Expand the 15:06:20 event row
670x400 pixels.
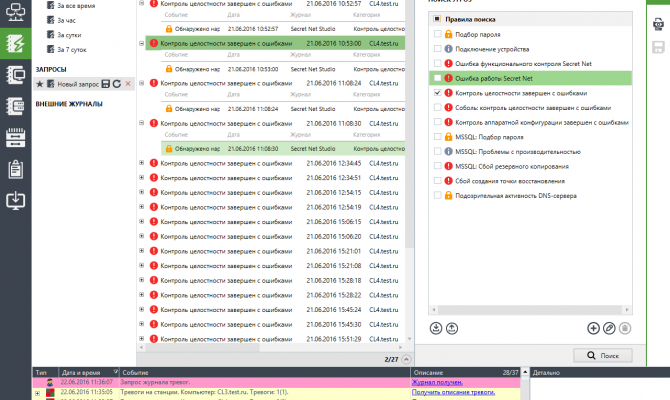pos(141,236)
